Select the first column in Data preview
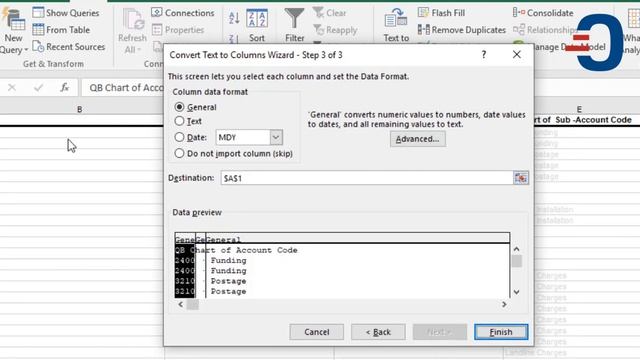This screenshot has width=640, height=360. [184, 265]
